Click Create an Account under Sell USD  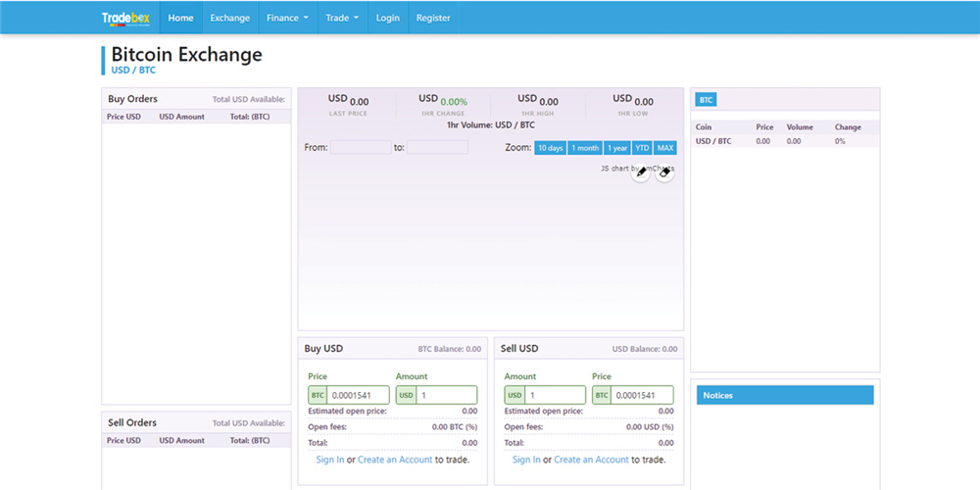591,460
